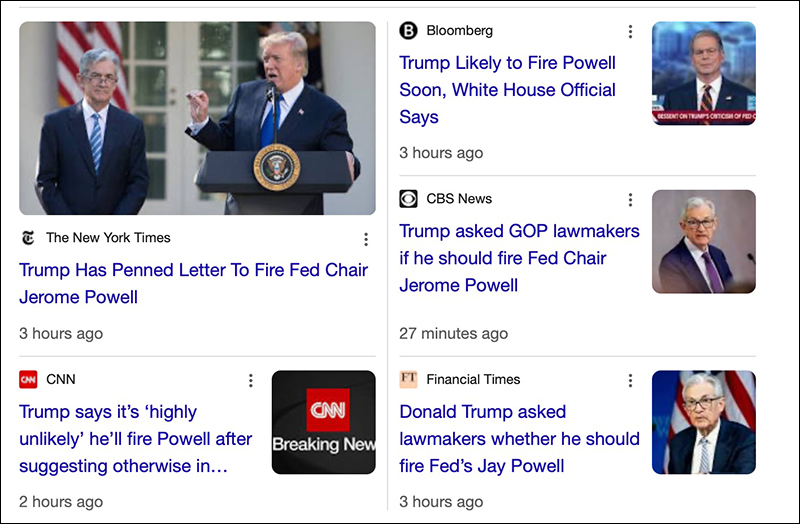800x524 pixels.
Task: Click the CBS News story thumbnail
Action: [x=703, y=241]
